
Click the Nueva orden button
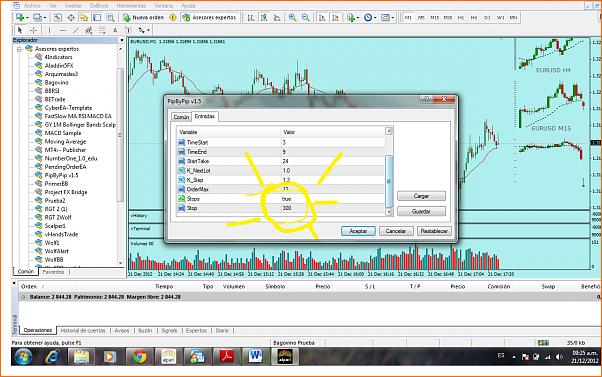143,17
